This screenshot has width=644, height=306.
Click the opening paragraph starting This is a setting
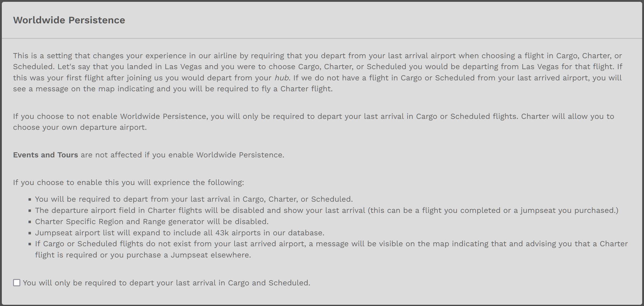tap(318, 72)
